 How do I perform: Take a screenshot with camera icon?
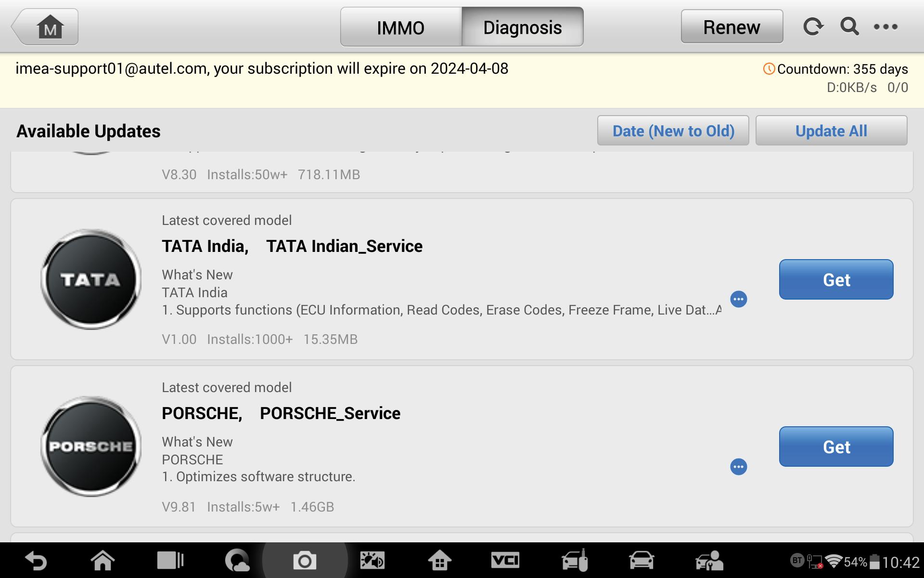(x=305, y=561)
